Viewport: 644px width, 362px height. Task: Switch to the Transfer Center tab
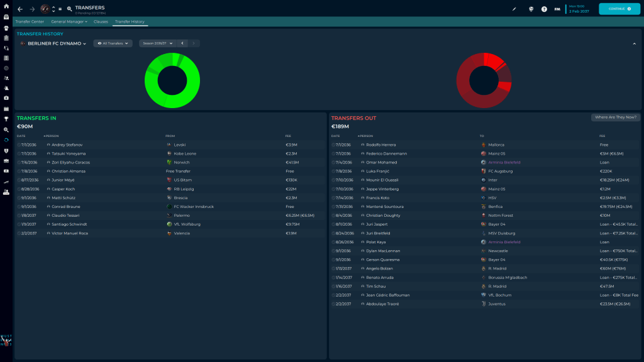pyautogui.click(x=30, y=21)
